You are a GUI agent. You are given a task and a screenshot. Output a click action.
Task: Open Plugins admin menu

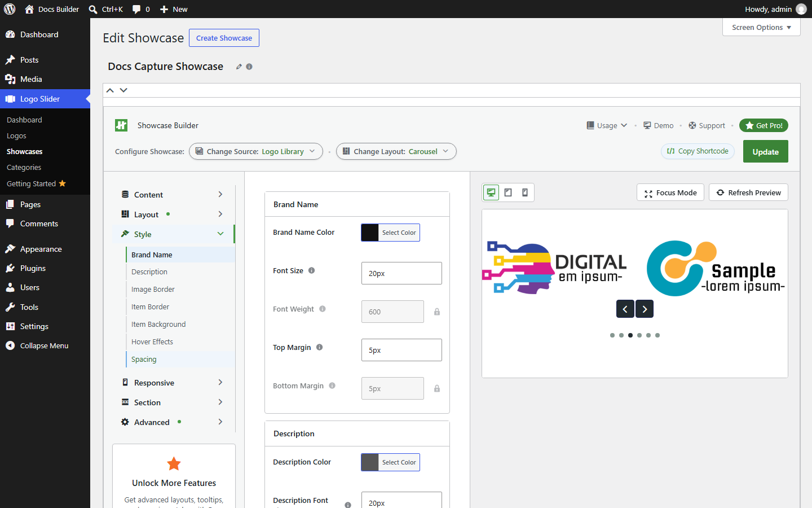(45, 268)
